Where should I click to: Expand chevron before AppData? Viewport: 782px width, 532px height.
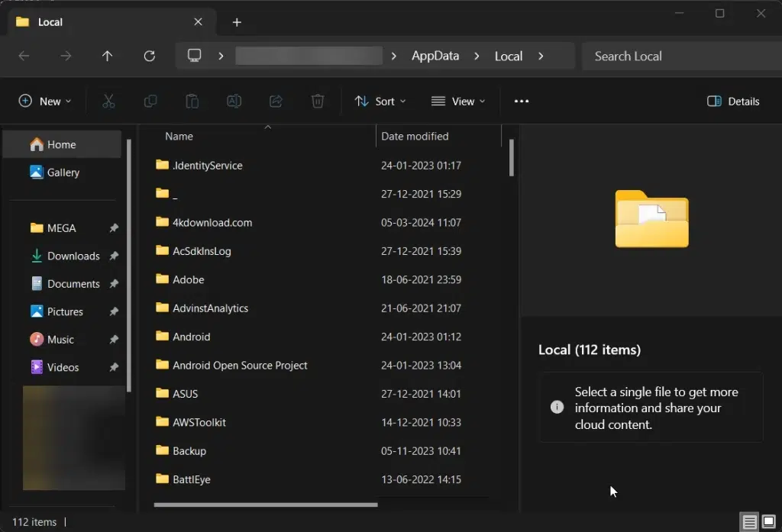pyautogui.click(x=393, y=56)
